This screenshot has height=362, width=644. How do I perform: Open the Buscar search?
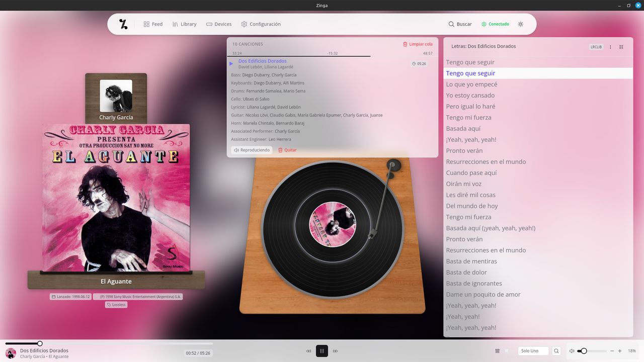pyautogui.click(x=460, y=24)
